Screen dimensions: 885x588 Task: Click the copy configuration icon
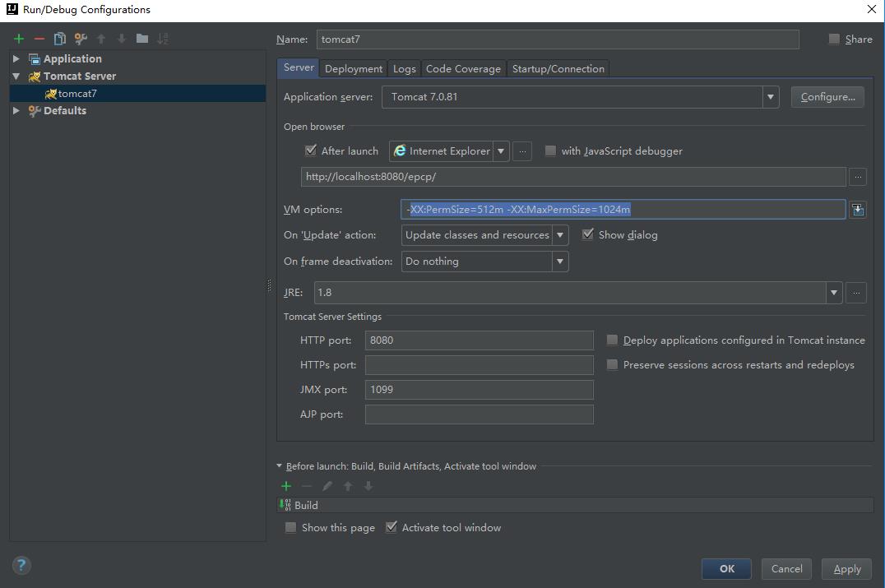point(60,39)
